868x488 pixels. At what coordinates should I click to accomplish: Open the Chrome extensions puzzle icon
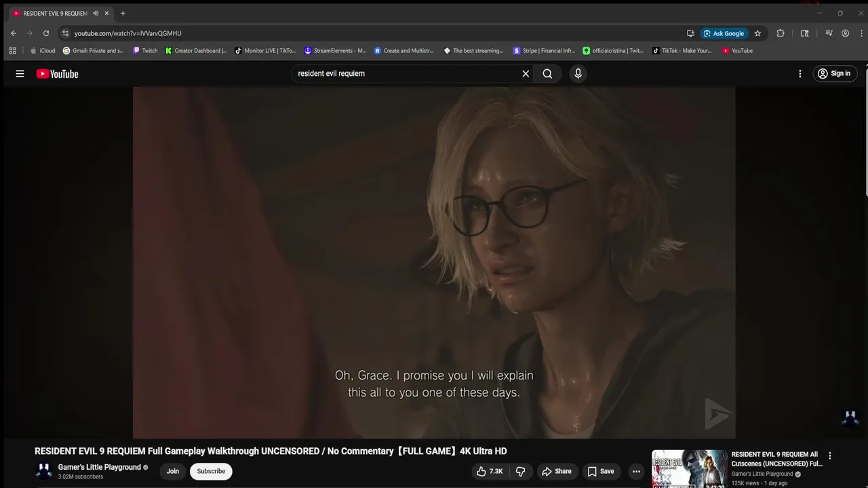click(781, 33)
